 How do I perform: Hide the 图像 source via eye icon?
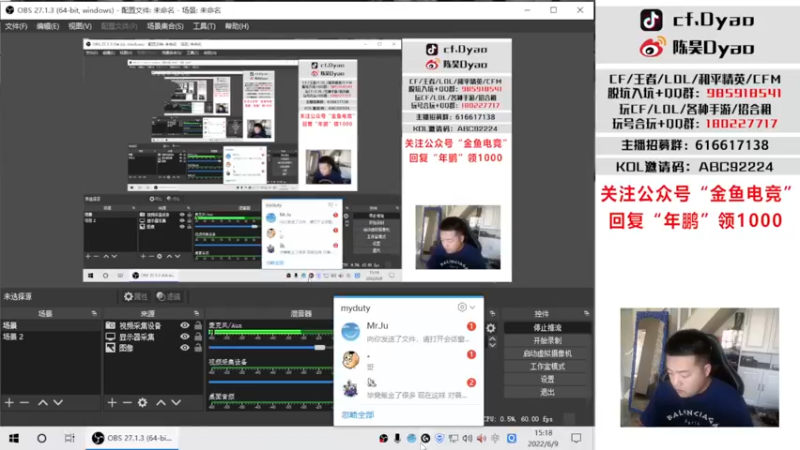(185, 348)
